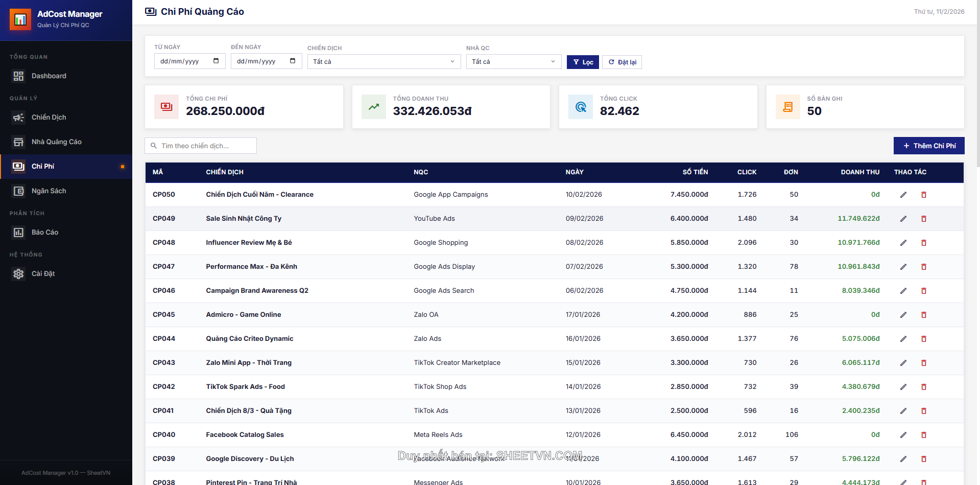Image resolution: width=980 pixels, height=485 pixels.
Task: Click the edit pencil for CP042
Action: click(903, 387)
